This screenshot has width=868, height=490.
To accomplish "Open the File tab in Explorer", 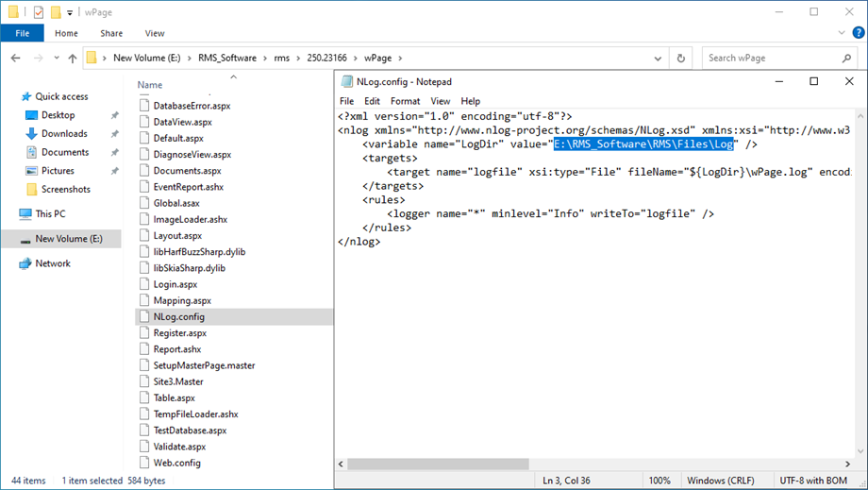I will point(22,33).
